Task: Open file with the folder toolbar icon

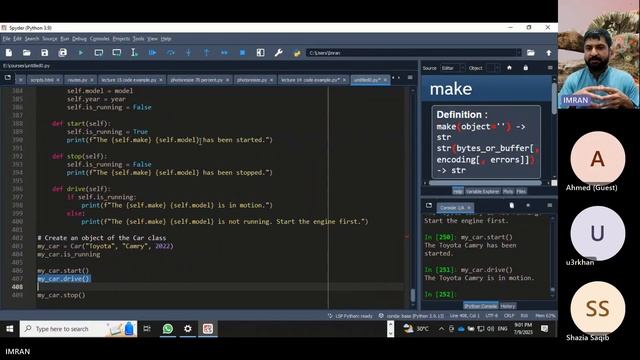Action: click(27, 53)
